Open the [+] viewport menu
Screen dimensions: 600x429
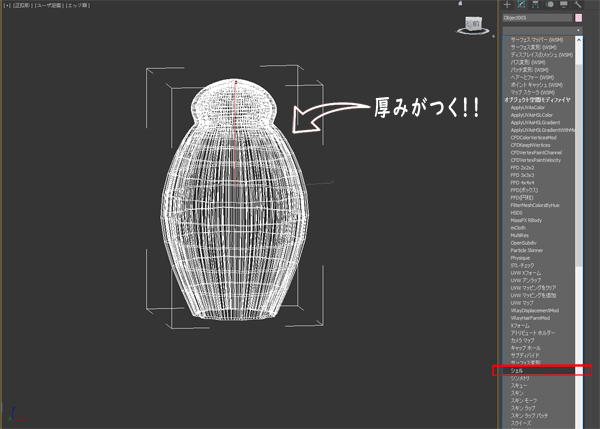(9, 5)
